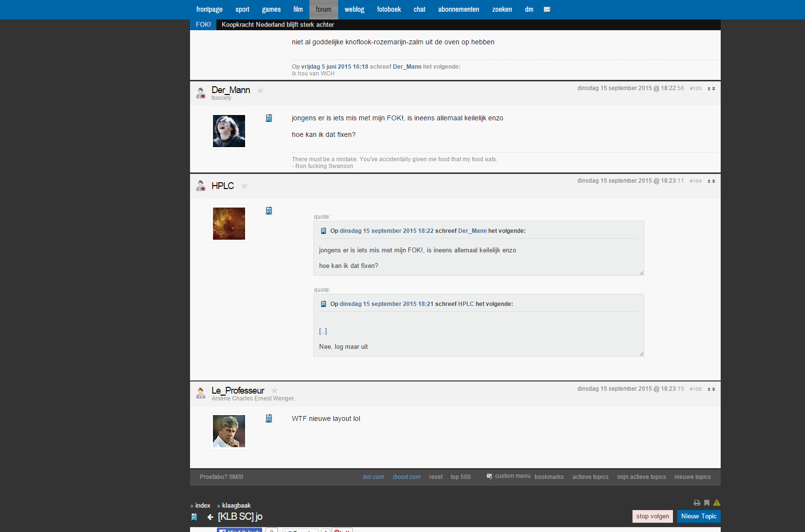Jump up using the arrow beside #103
Image resolution: width=805 pixels, height=532 pixels.
point(709,89)
